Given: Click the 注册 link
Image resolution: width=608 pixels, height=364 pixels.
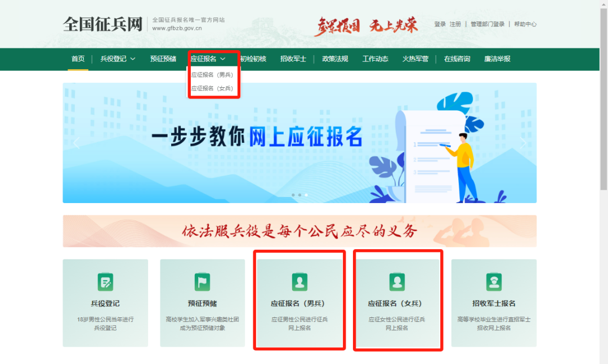Looking at the screenshot, I should point(454,24).
